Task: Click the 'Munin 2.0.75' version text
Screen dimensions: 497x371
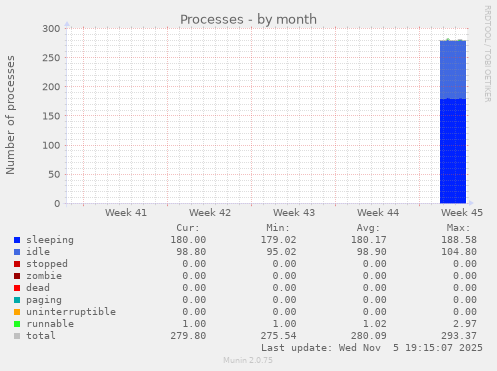Action: click(x=248, y=360)
